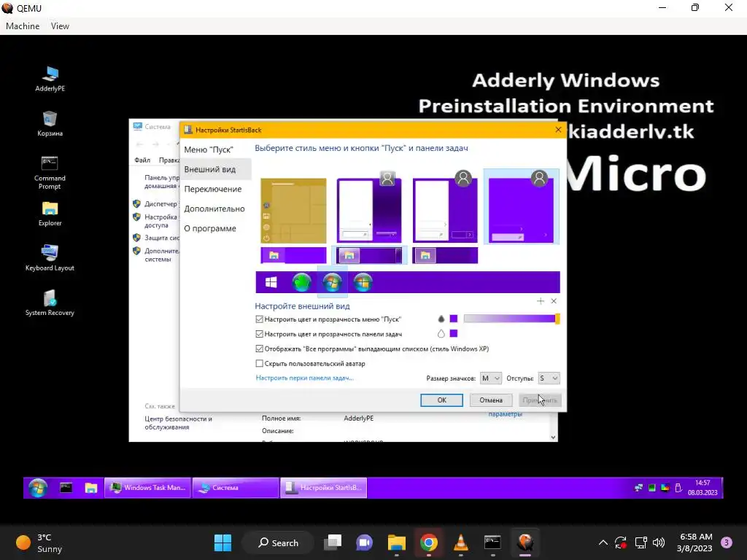Click Центр безопасности и обслуживания link
The width and height of the screenshot is (747, 560).
click(178, 423)
